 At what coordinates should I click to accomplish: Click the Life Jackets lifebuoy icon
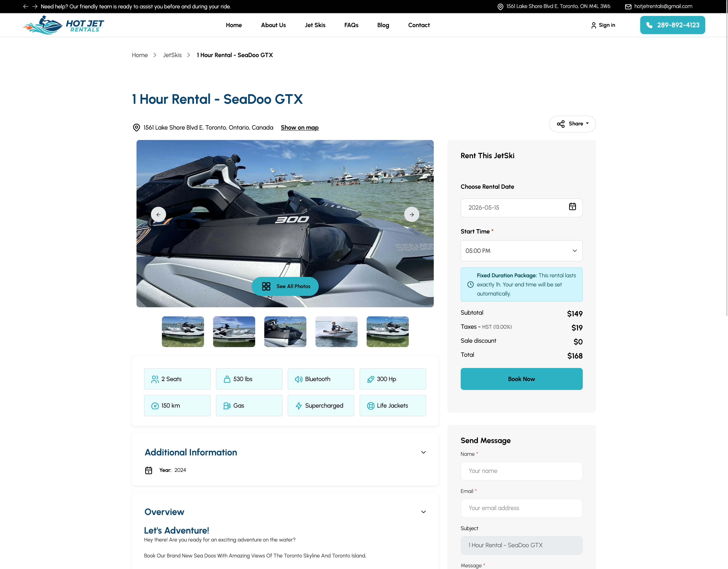pyautogui.click(x=370, y=406)
